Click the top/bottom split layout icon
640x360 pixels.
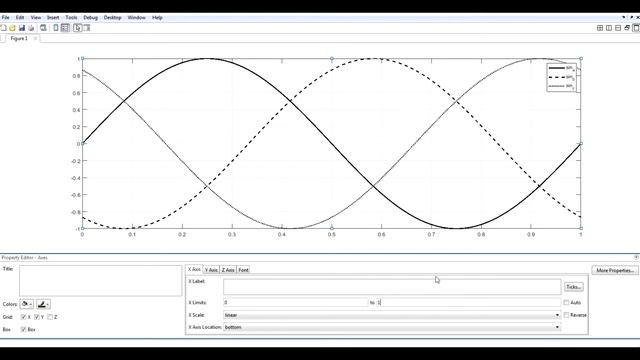click(618, 28)
